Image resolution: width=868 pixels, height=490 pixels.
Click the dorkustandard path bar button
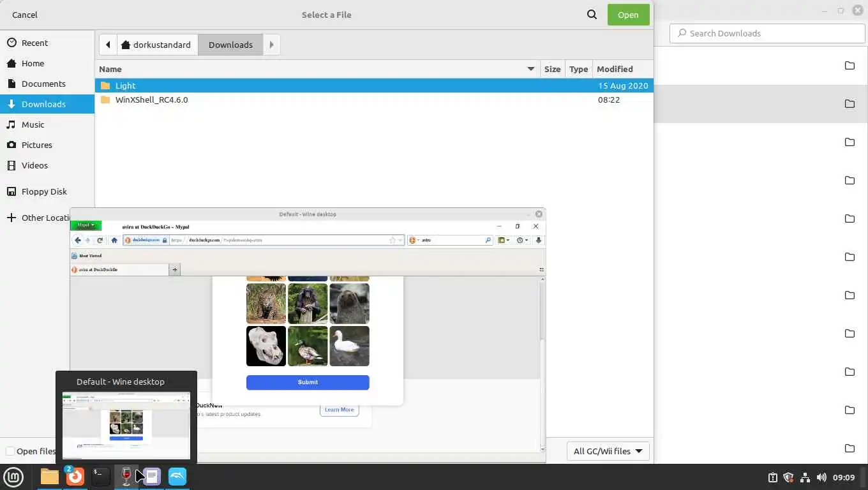pyautogui.click(x=156, y=45)
